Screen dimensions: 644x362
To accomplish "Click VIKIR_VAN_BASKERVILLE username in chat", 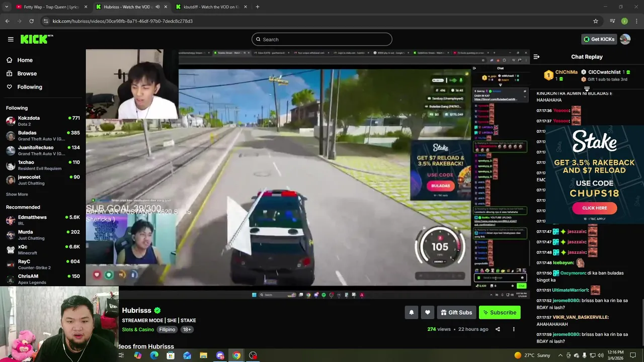I will [x=581, y=317].
